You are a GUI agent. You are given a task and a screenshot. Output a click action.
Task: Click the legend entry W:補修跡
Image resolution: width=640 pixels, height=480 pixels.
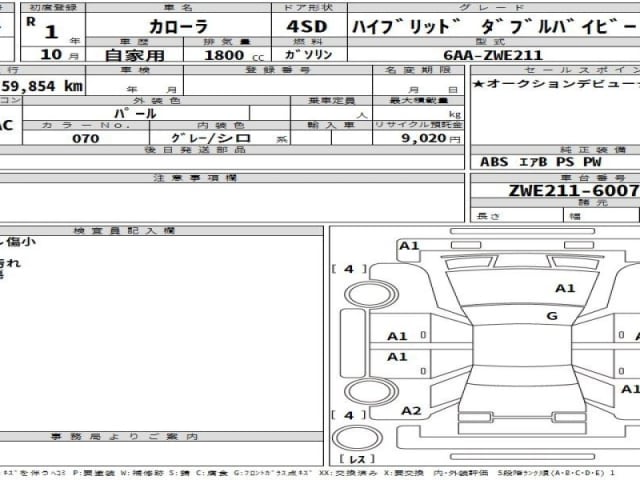click(x=141, y=473)
